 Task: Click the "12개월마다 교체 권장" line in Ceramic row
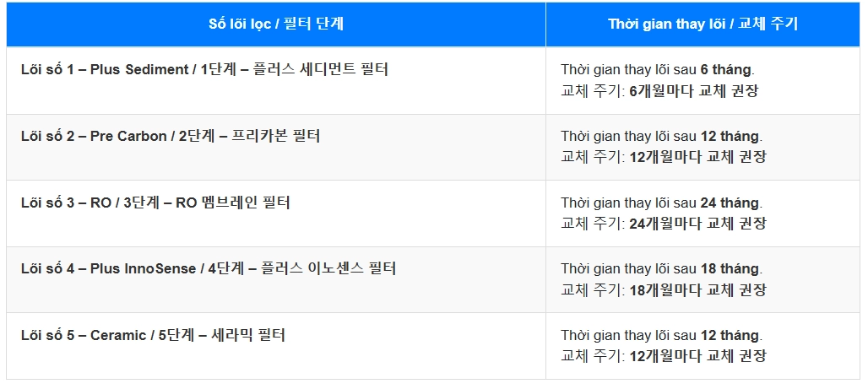tap(697, 355)
